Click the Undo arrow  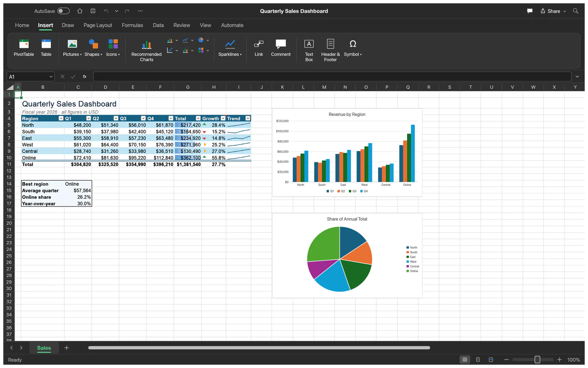point(106,11)
